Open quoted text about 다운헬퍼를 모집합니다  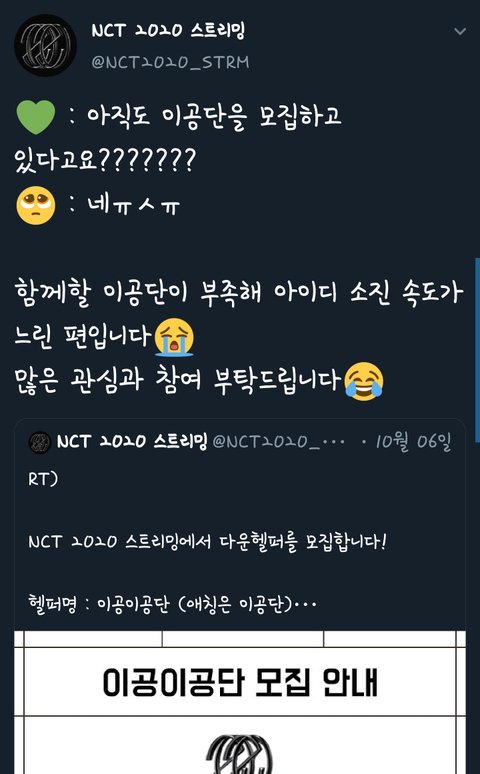click(x=207, y=542)
